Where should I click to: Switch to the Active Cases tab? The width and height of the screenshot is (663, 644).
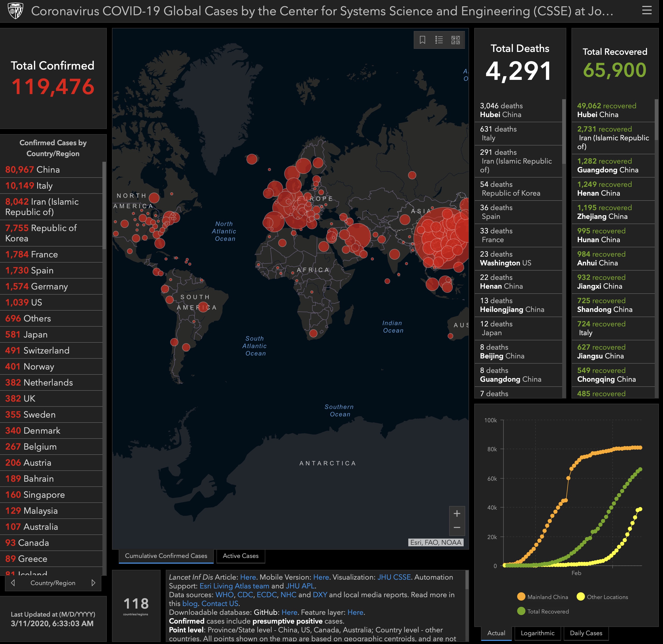click(x=241, y=556)
